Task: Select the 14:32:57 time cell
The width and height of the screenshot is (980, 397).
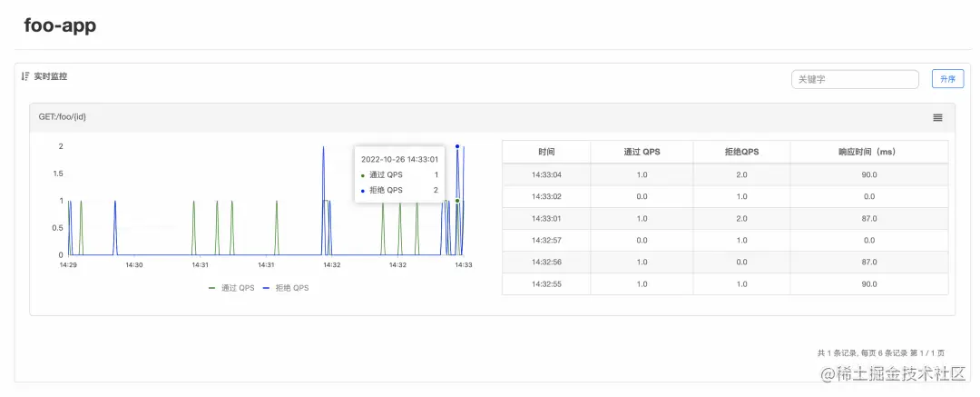Action: pos(546,240)
